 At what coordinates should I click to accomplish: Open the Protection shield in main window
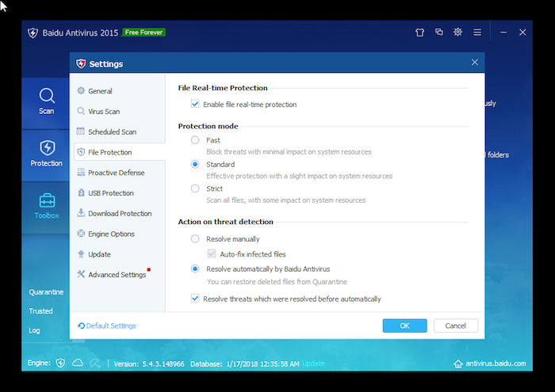click(x=47, y=148)
